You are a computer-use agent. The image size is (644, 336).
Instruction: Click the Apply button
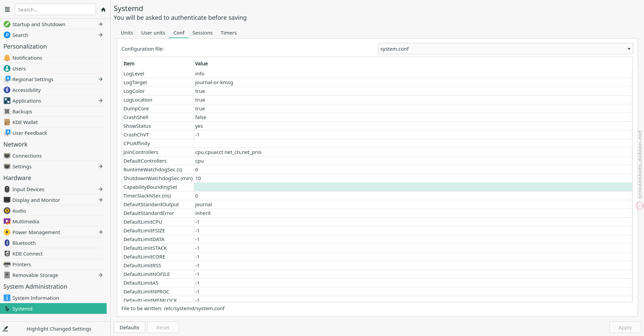[x=625, y=327]
